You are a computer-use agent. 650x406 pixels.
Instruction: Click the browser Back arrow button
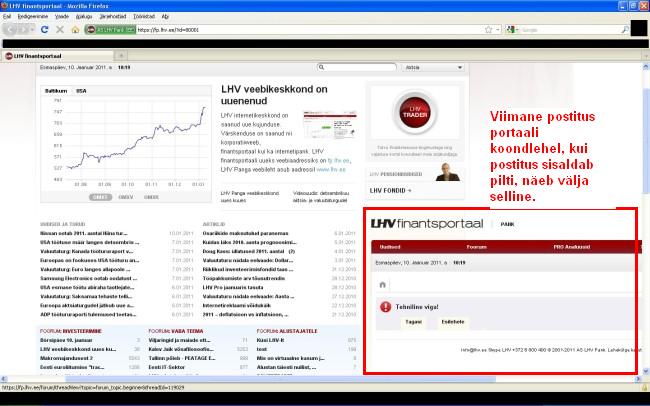pos(13,30)
